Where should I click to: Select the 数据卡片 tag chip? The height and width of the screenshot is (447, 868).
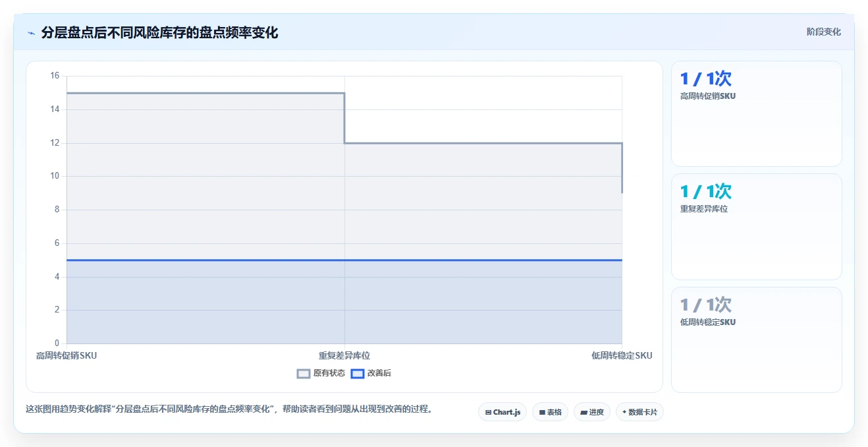tap(639, 412)
